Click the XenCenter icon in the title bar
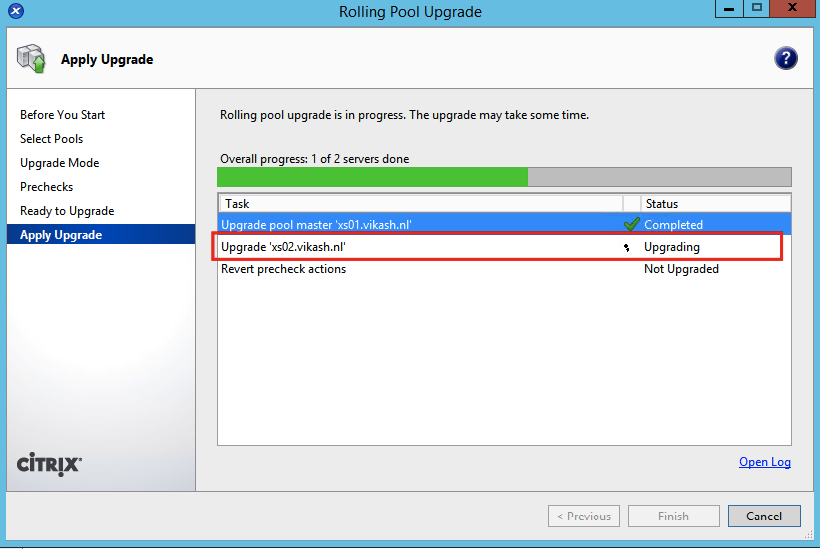This screenshot has height=549, width=820. [x=16, y=10]
